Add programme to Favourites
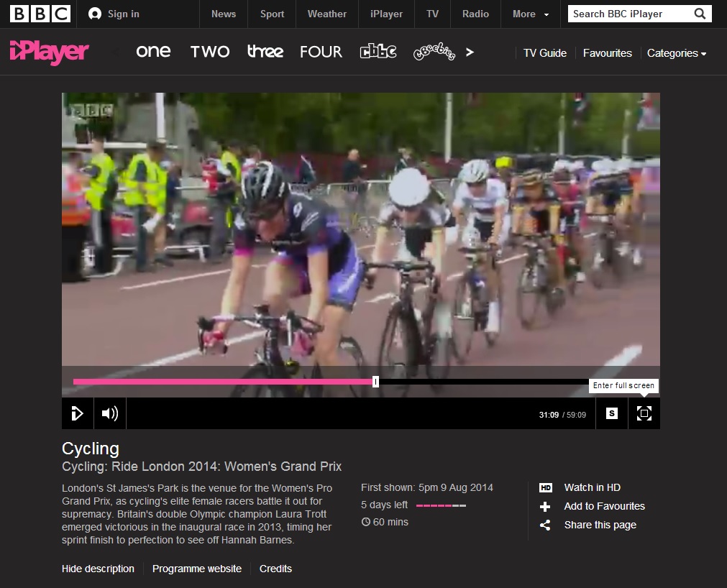 click(x=603, y=506)
